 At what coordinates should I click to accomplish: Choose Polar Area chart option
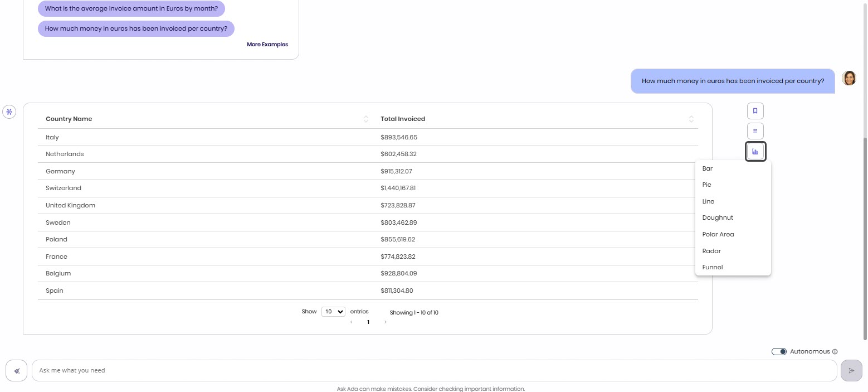(x=718, y=234)
